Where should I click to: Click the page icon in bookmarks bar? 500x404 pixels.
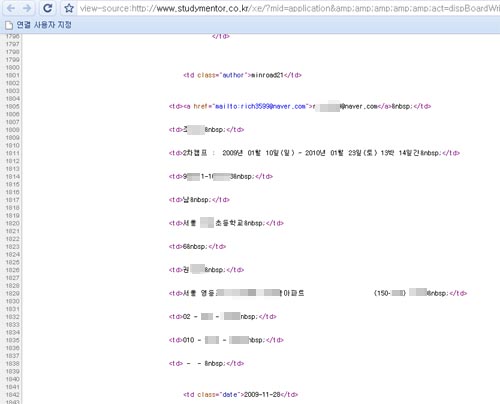[9, 25]
